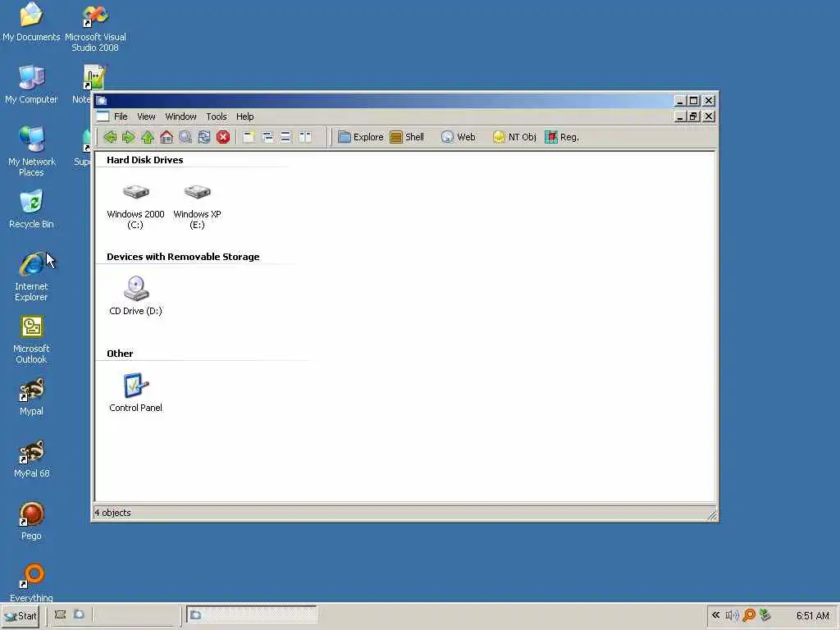The width and height of the screenshot is (840, 630).
Task: Go up one level with green up arrow
Action: pyautogui.click(x=148, y=137)
